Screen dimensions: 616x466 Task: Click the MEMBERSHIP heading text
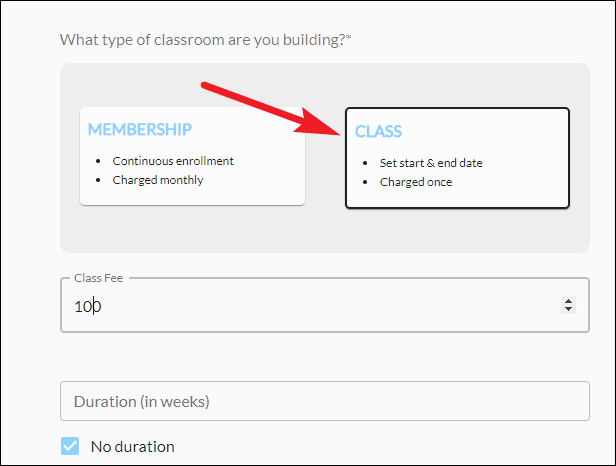[139, 129]
